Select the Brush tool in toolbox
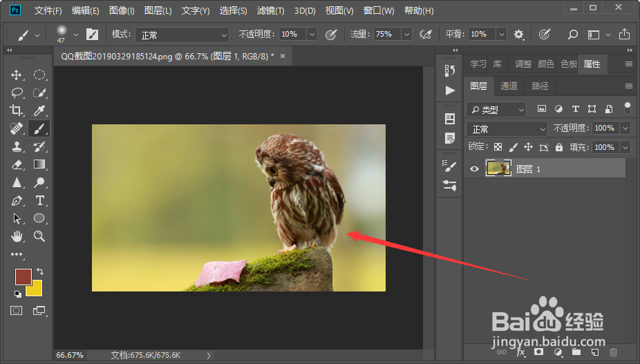Image resolution: width=640 pixels, height=364 pixels. (39, 128)
